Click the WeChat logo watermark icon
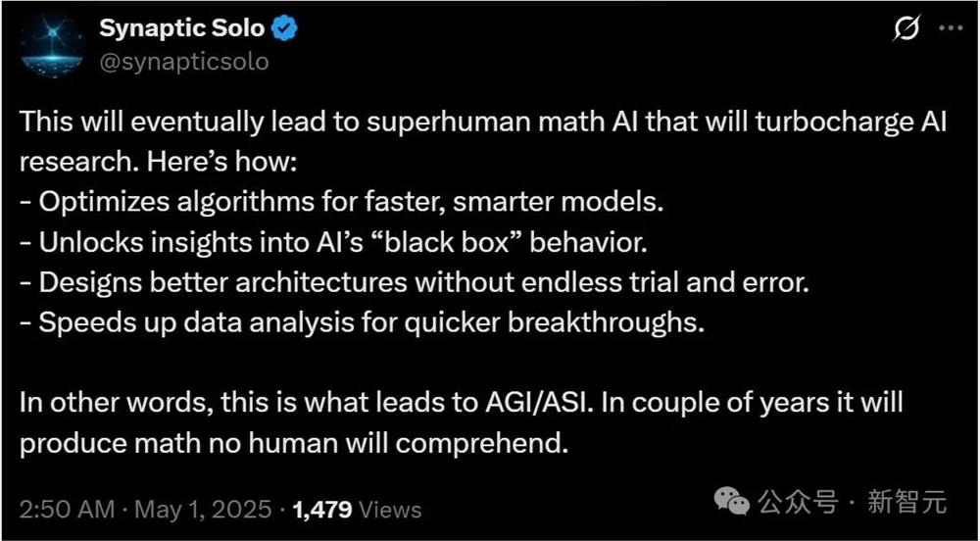This screenshot has width=980, height=541. pos(732,502)
